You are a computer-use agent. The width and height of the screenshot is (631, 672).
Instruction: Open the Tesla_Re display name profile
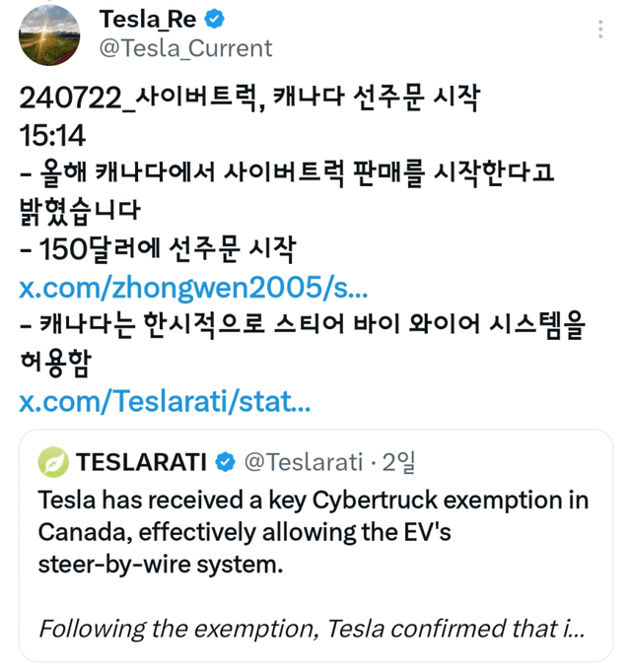[146, 19]
